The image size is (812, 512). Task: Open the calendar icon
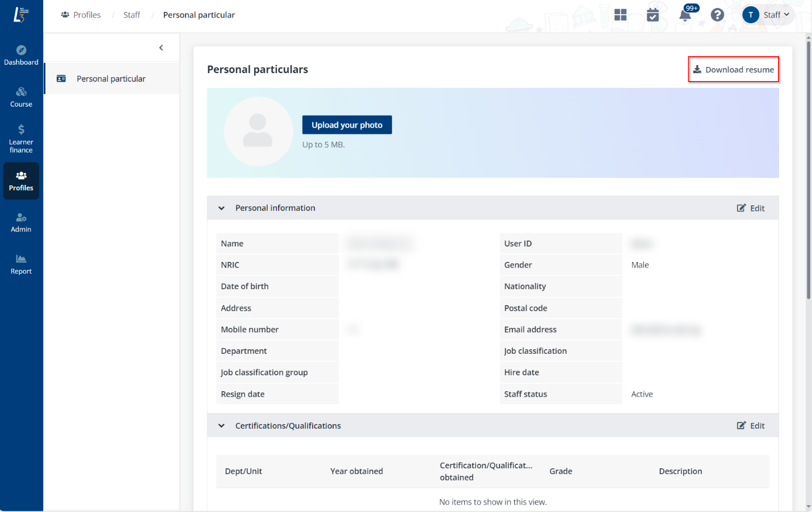coord(653,15)
